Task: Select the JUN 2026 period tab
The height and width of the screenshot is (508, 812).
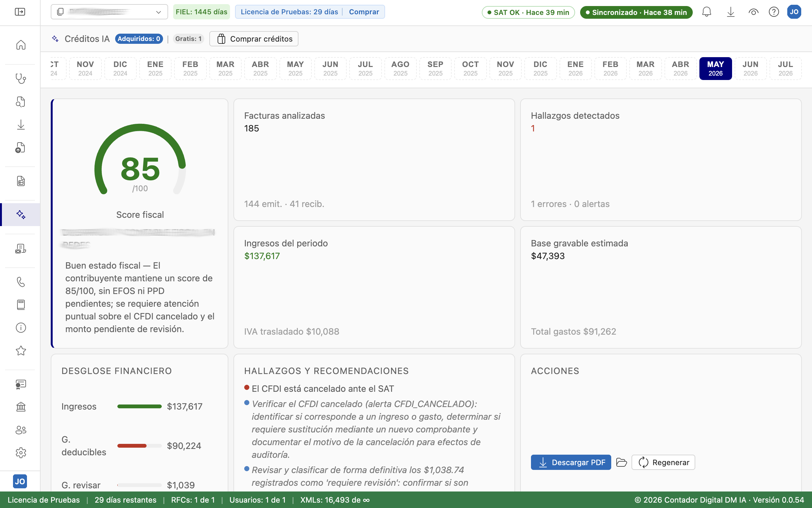Action: pos(750,69)
